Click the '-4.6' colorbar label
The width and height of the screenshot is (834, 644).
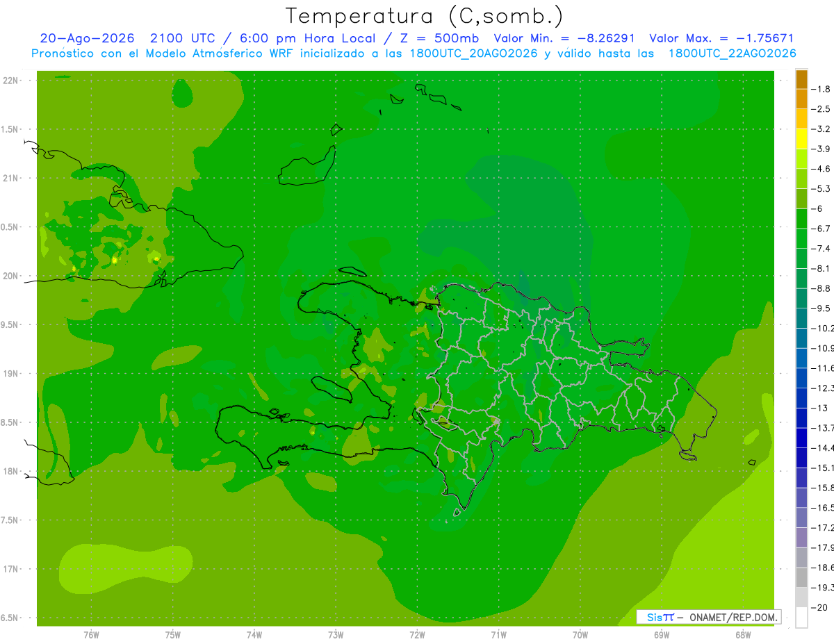[821, 169]
